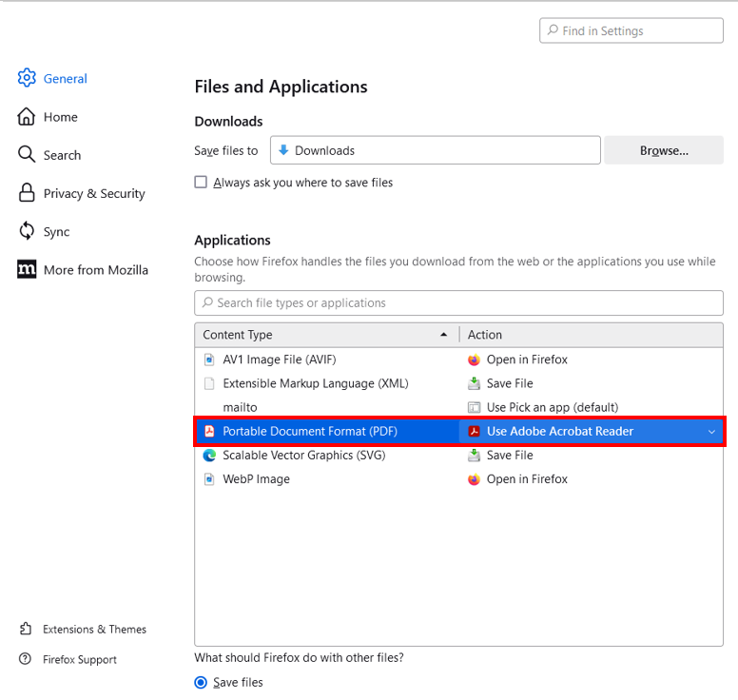The image size is (738, 700).
Task: Expand the PDF action dropdown arrow
Action: [711, 432]
